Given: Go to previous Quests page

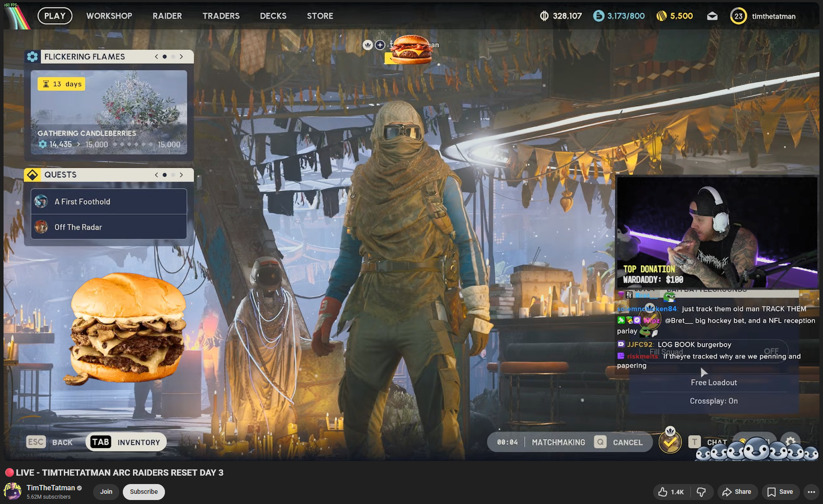Looking at the screenshot, I should pyautogui.click(x=156, y=175).
